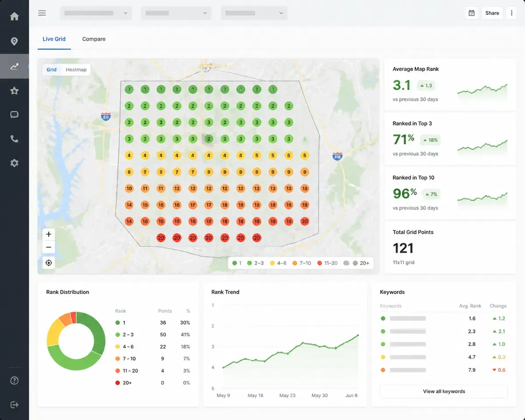
Task: Click View all keywords button
Action: coord(444,391)
